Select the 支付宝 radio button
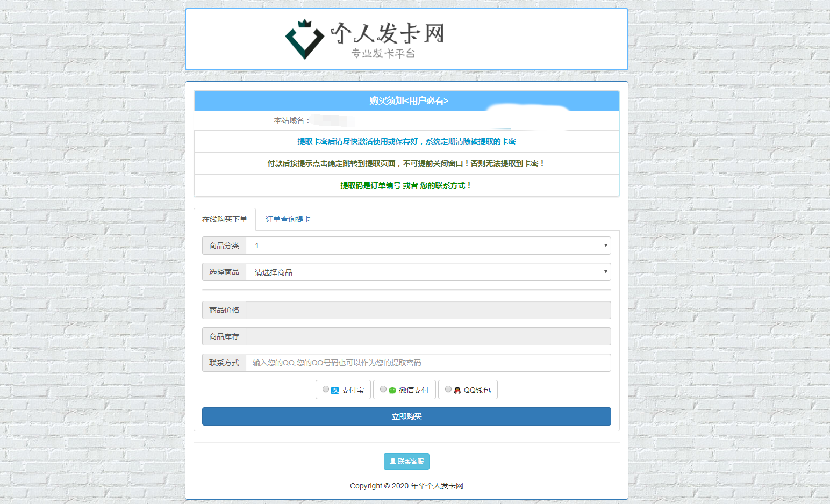This screenshot has width=830, height=504. pyautogui.click(x=326, y=390)
